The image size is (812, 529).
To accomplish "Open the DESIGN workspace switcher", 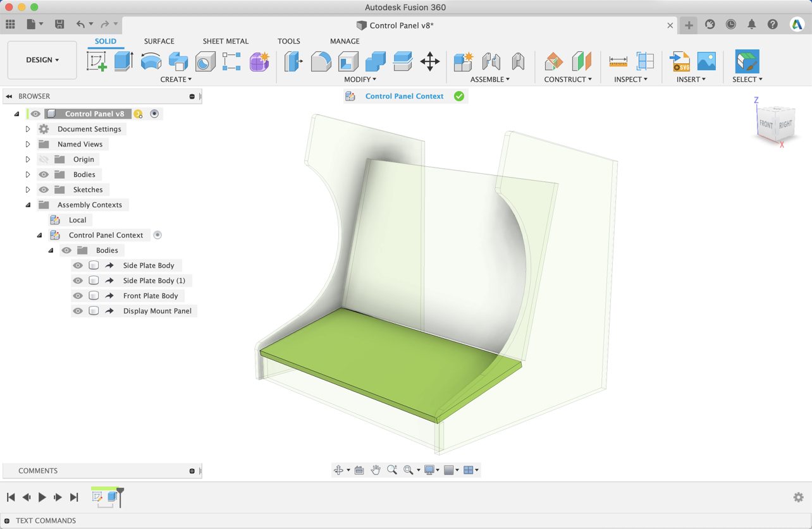I will (x=42, y=59).
